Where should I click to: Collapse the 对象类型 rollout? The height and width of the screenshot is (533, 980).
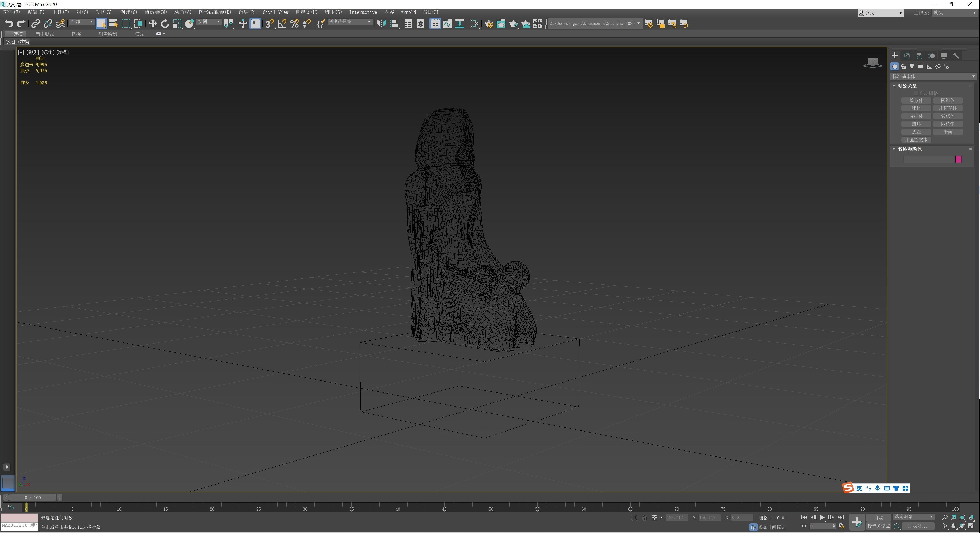click(894, 86)
